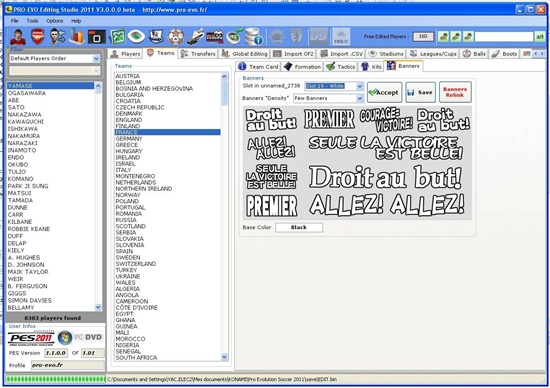
Task: Expand the banner Slot selection dropdown
Action: (x=360, y=86)
